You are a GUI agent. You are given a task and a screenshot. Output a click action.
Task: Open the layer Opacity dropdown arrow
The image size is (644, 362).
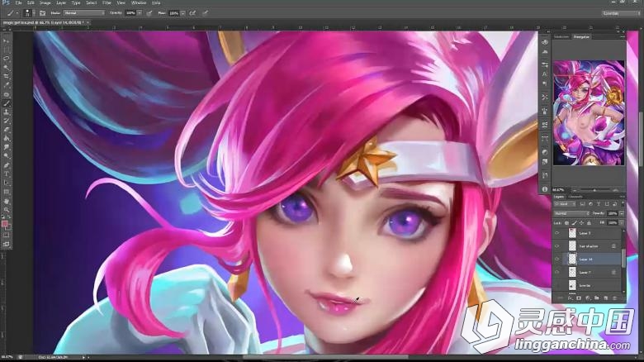[622, 213]
